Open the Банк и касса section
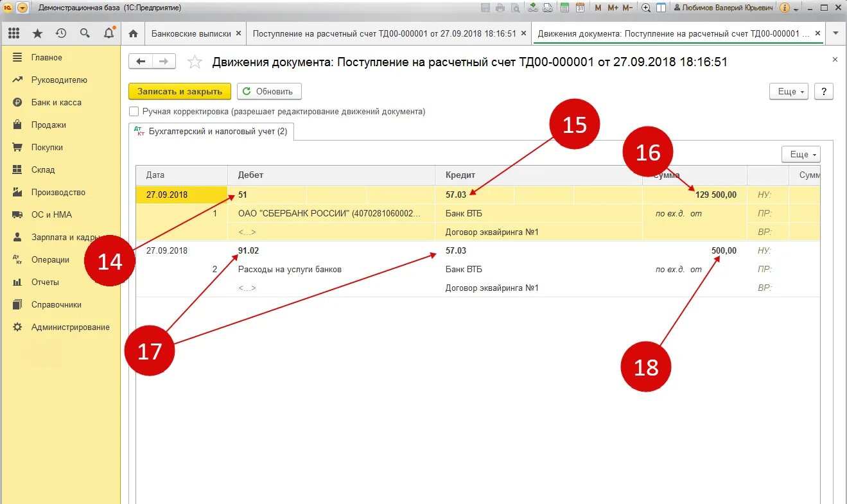Image resolution: width=847 pixels, height=504 pixels. [56, 102]
